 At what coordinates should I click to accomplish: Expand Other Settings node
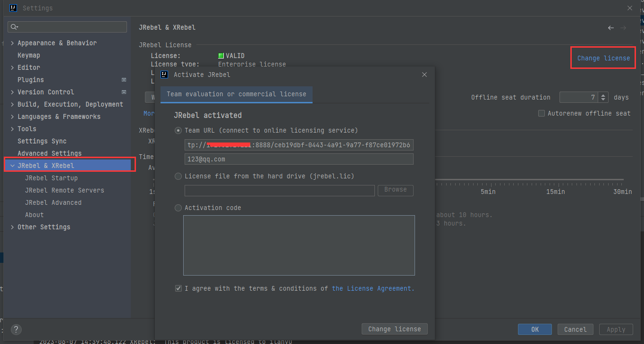tap(12, 227)
